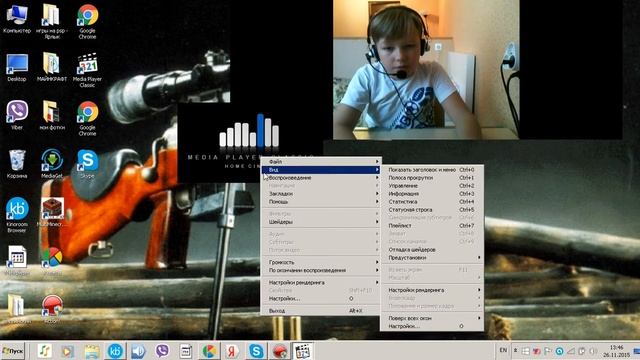
Task: Open the file explorer taskbar icon
Action: (x=92, y=351)
